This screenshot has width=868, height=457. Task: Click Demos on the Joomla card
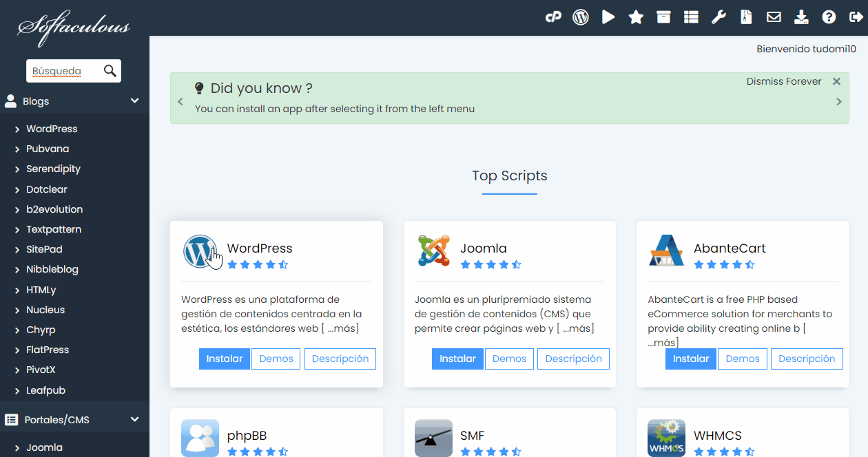[x=509, y=359]
